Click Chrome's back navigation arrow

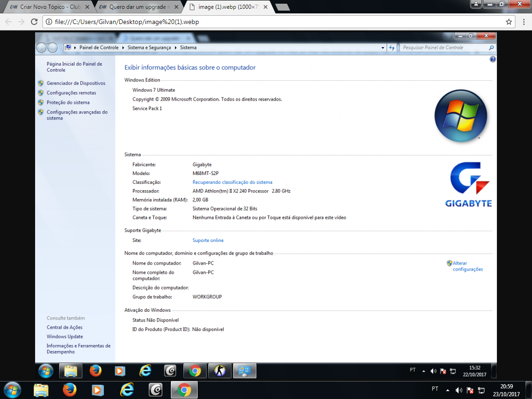click(8, 22)
